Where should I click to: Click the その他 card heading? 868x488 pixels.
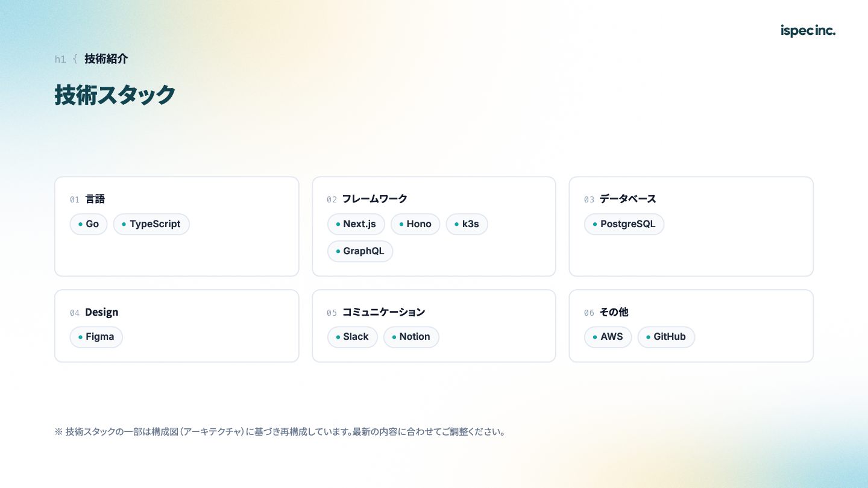pos(614,312)
